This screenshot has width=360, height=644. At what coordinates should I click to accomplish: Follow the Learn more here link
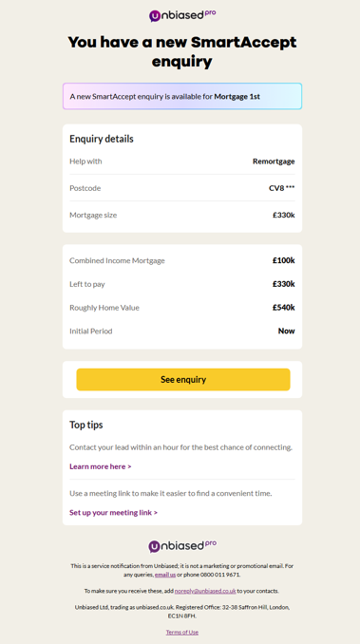(x=101, y=466)
